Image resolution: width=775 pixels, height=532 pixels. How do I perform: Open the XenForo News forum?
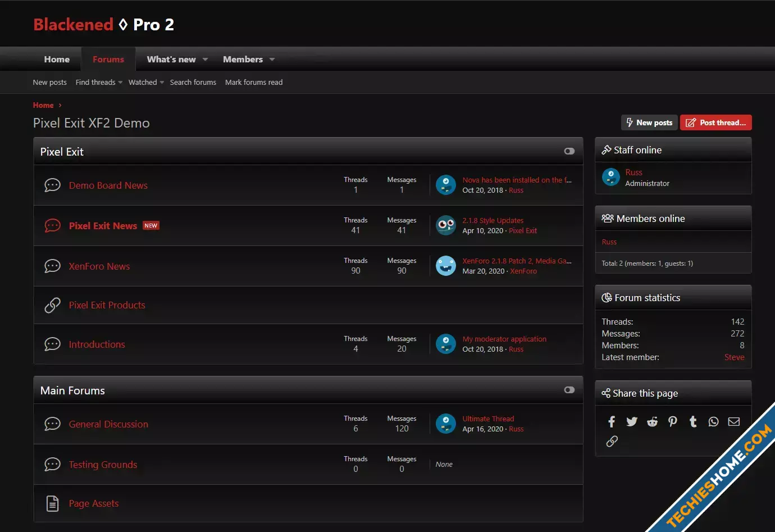99,266
